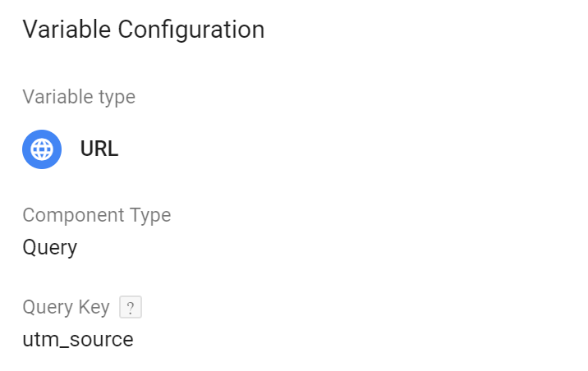Click the Variable Configuration heading

pyautogui.click(x=144, y=30)
